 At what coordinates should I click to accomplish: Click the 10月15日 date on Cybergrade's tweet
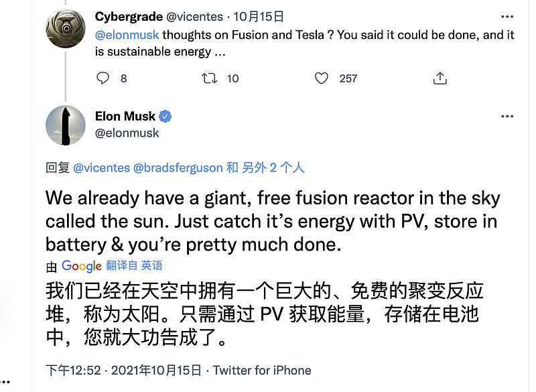261,16
